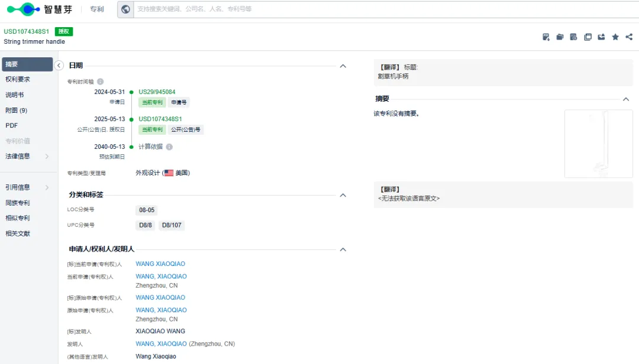Viewport: 639px width, 364px height.
Task: Click the translated title 割草机手柄
Action: [x=393, y=77]
